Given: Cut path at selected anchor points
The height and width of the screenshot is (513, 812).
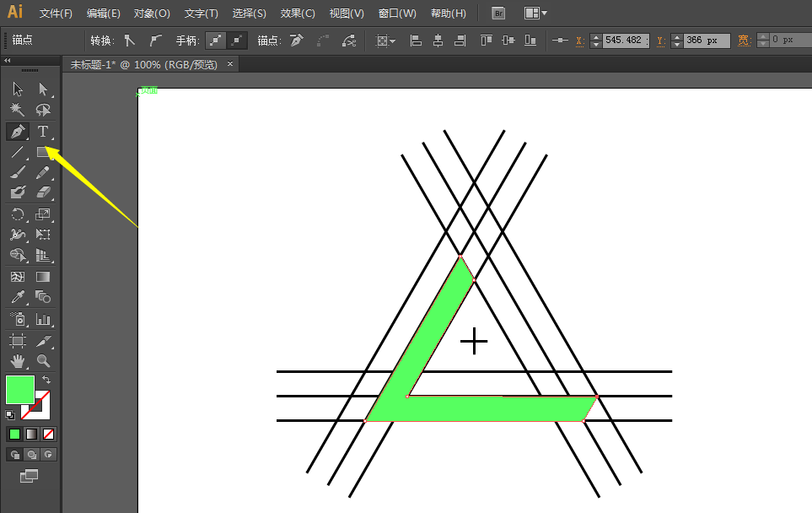Looking at the screenshot, I should [x=350, y=40].
